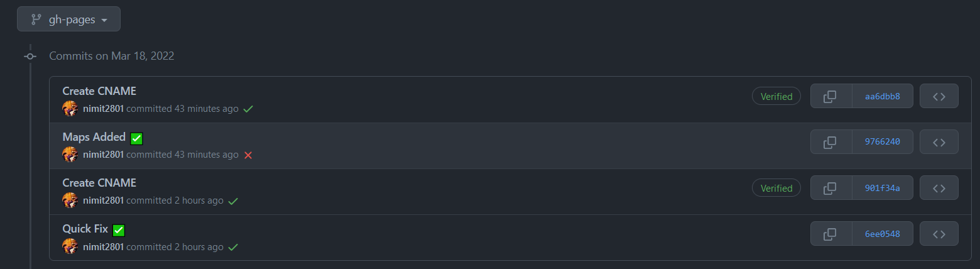Image resolution: width=980 pixels, height=269 pixels.
Task: Open commit hash link 9766240
Action: (882, 142)
